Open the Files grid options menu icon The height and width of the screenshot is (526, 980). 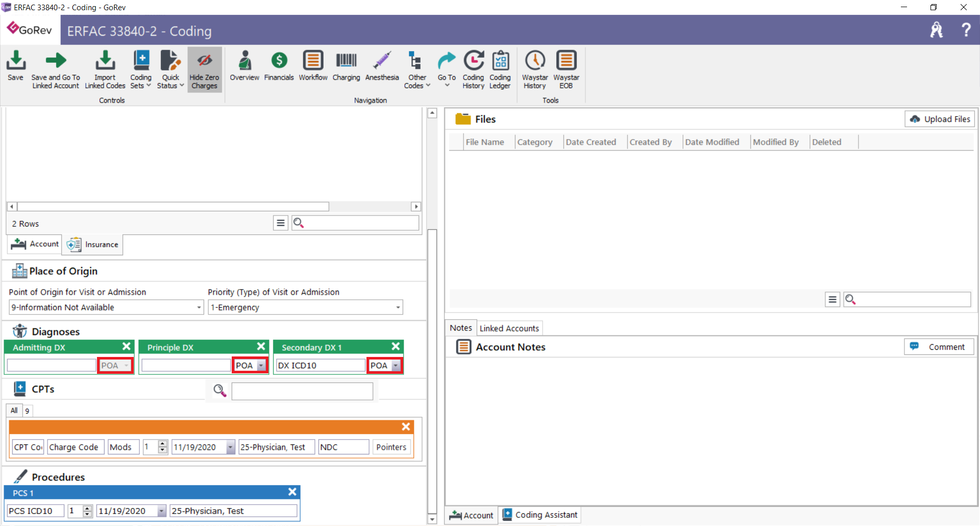[832, 299]
